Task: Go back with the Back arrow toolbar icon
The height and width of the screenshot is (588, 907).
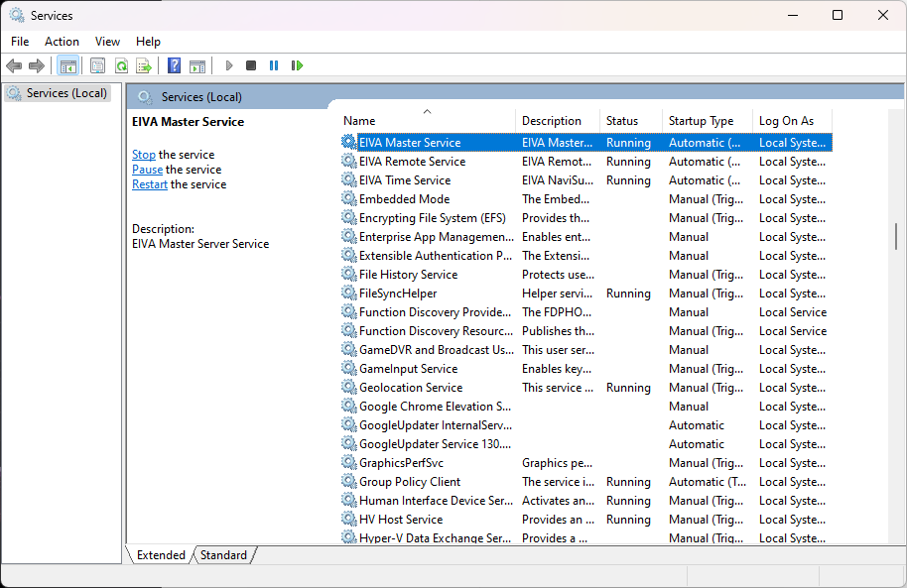Action: pyautogui.click(x=14, y=65)
